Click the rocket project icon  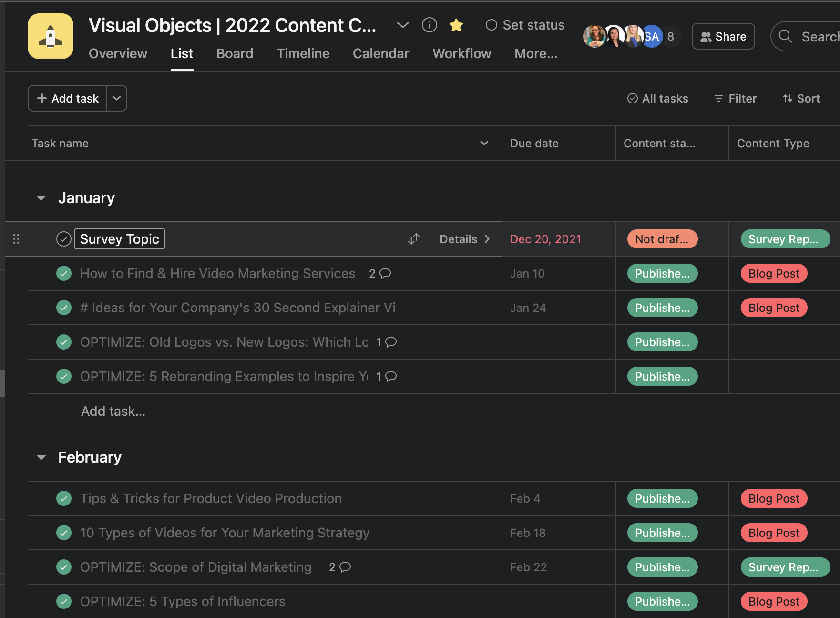(x=50, y=36)
